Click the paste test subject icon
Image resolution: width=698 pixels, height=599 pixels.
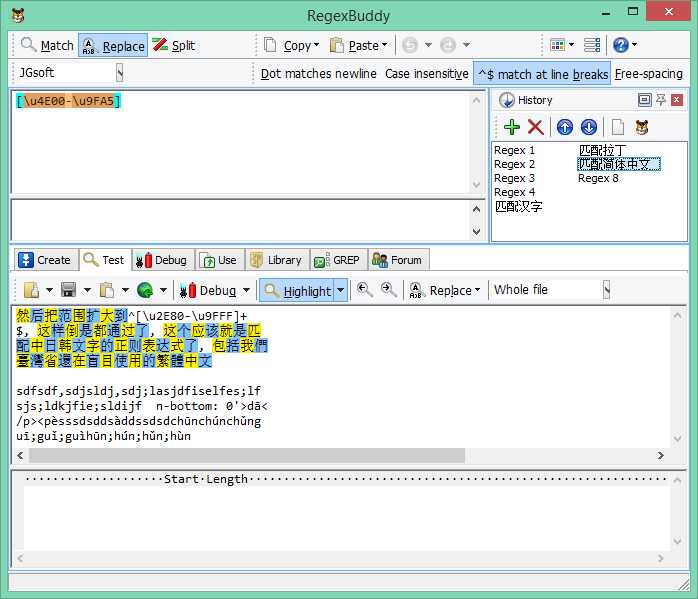pos(106,290)
